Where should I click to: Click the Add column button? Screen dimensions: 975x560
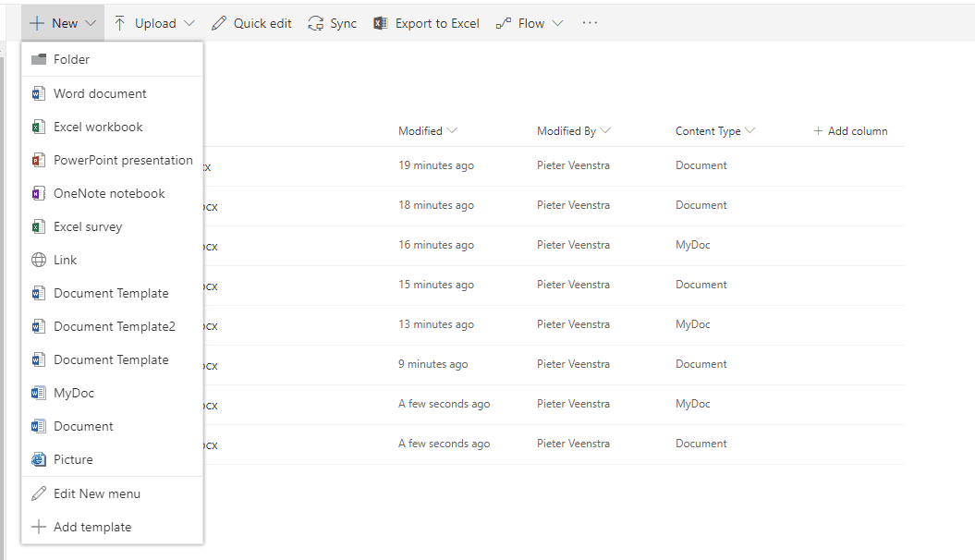point(850,131)
